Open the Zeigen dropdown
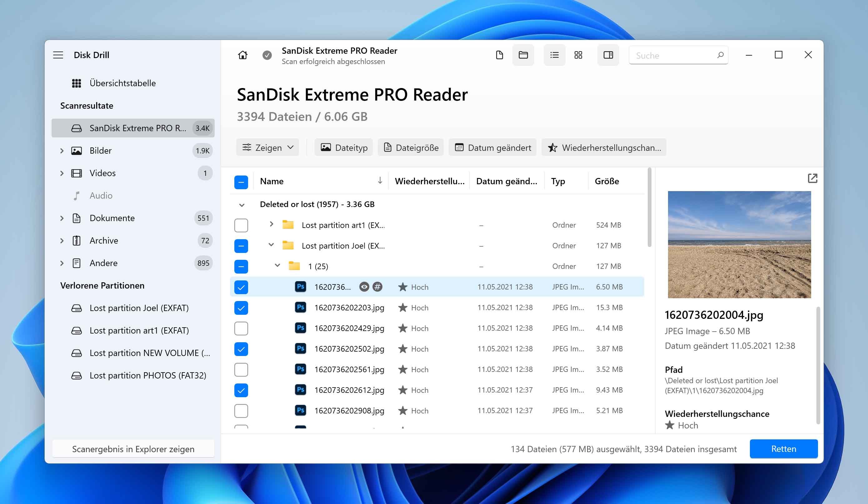 point(268,147)
